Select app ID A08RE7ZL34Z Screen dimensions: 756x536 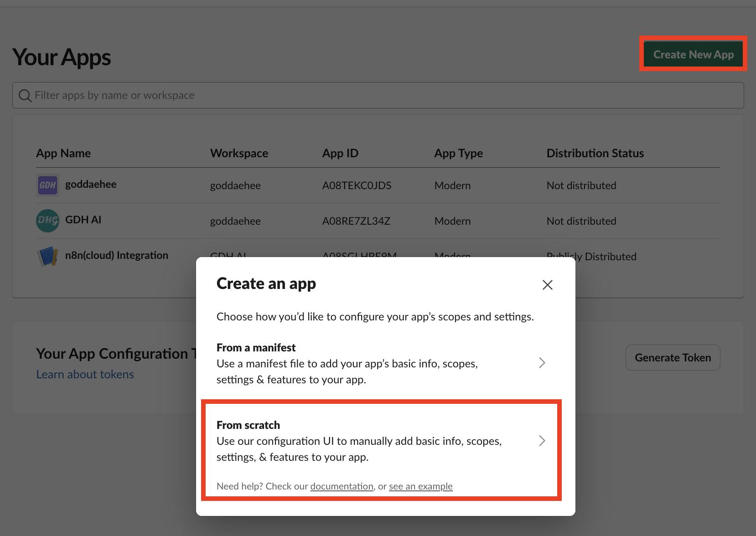tap(356, 221)
